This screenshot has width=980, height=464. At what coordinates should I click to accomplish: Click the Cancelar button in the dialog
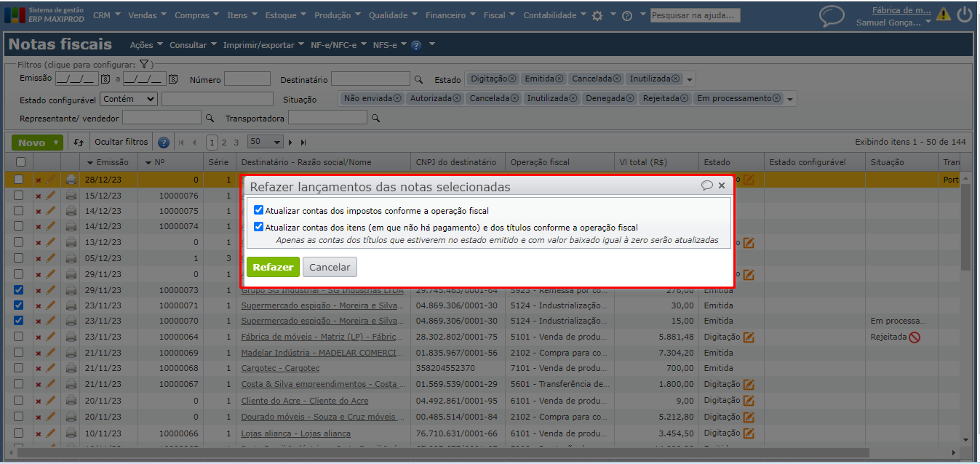click(330, 267)
